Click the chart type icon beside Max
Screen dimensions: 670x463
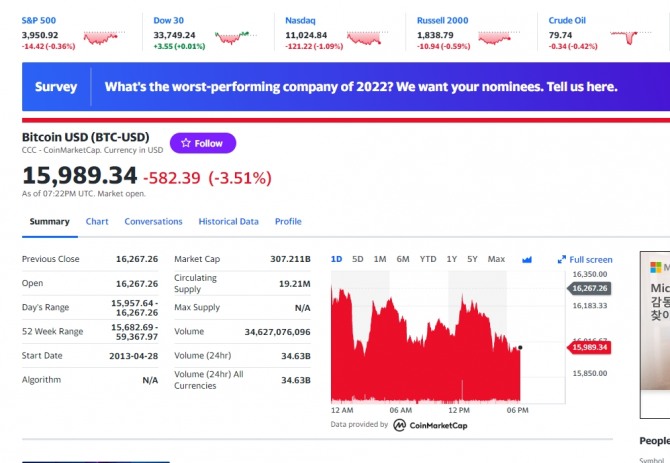pyautogui.click(x=527, y=260)
